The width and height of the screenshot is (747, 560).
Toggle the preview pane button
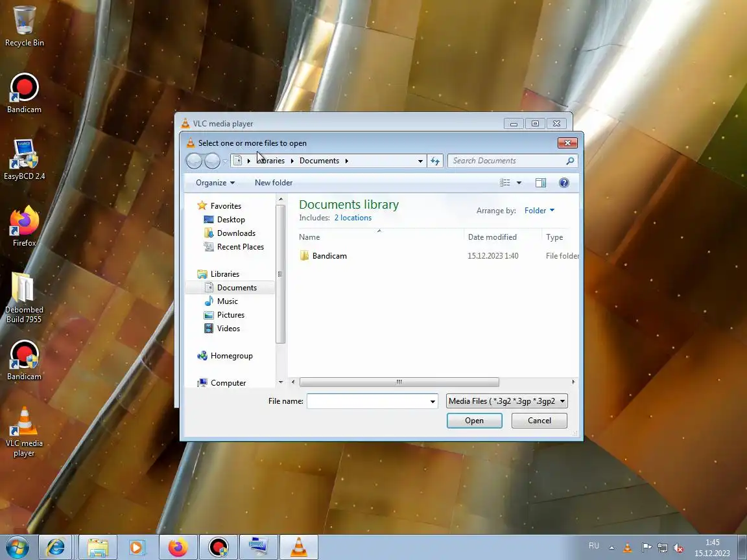click(541, 183)
